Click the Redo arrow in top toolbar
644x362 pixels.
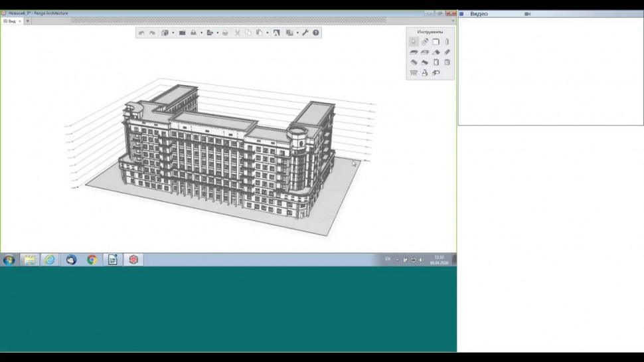[x=152, y=33]
